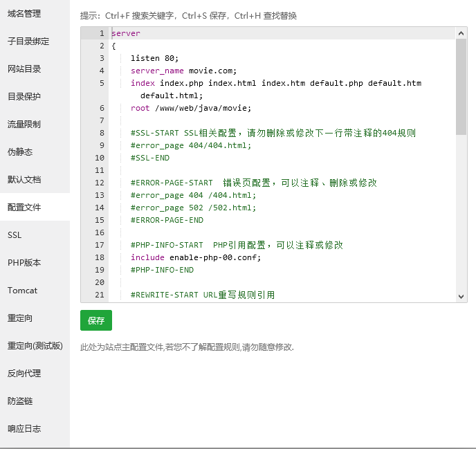Screen dimensions: 476x449
Task: Click line 'include enable-php-00.conf;'
Action: [x=196, y=257]
